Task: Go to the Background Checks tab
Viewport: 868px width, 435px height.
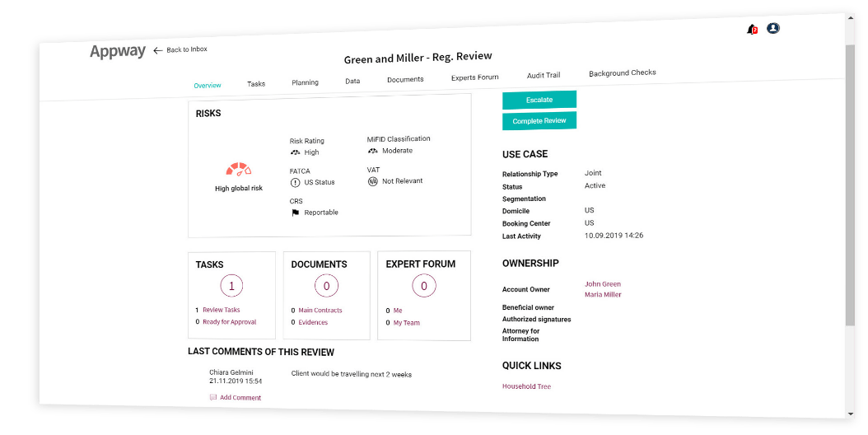Action: tap(622, 72)
